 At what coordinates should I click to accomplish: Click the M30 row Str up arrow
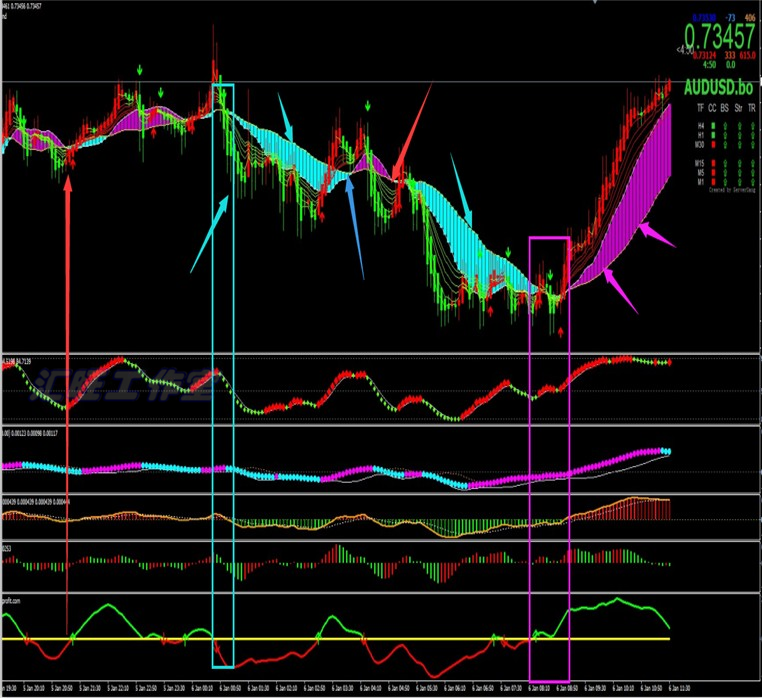(x=740, y=145)
